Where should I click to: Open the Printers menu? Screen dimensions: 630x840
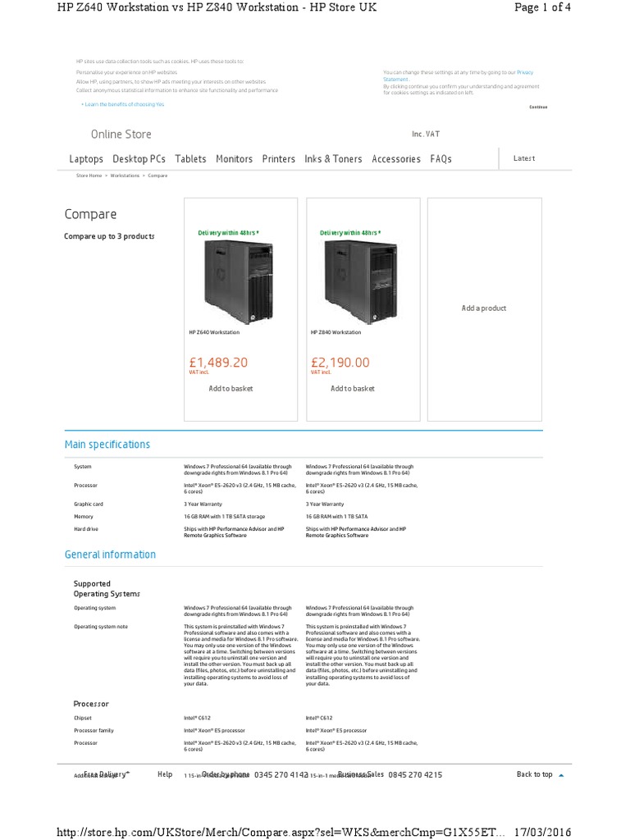click(x=279, y=159)
